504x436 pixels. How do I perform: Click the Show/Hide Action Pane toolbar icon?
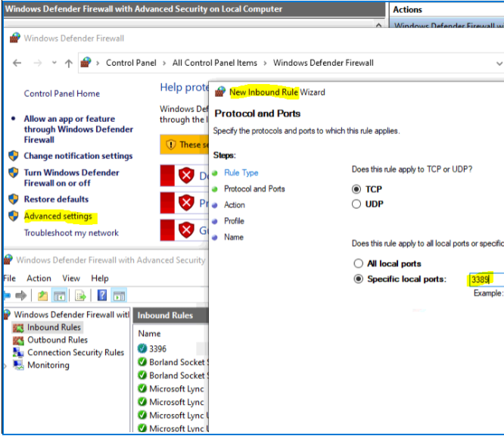(x=119, y=295)
